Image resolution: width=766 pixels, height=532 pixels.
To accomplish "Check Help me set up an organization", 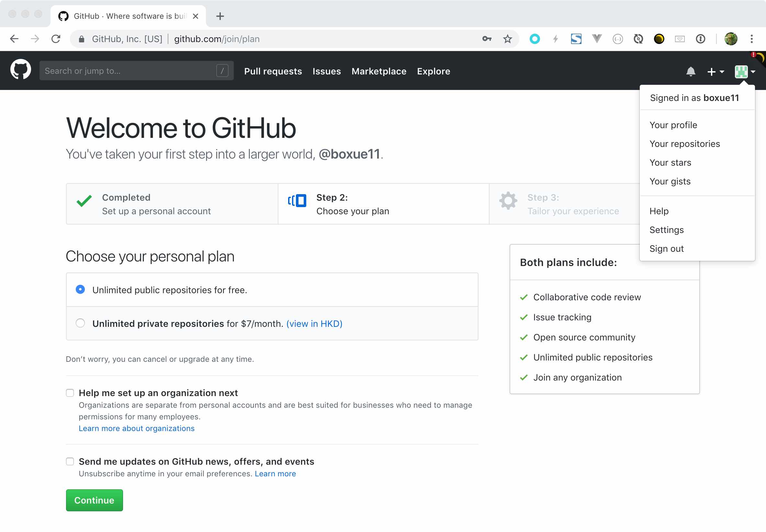I will pyautogui.click(x=70, y=393).
